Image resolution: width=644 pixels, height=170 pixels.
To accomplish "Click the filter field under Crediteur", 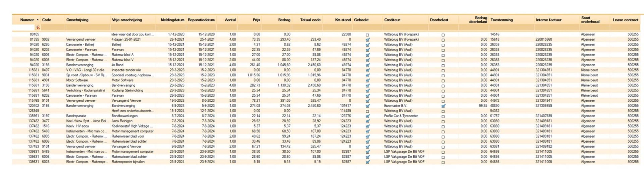I will coord(405,27).
